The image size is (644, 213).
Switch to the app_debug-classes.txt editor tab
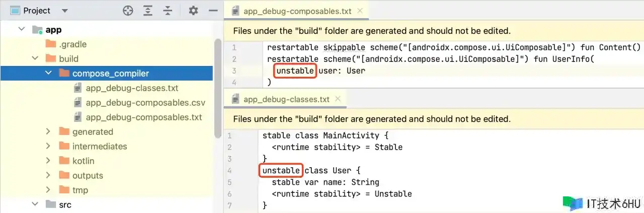286,99
